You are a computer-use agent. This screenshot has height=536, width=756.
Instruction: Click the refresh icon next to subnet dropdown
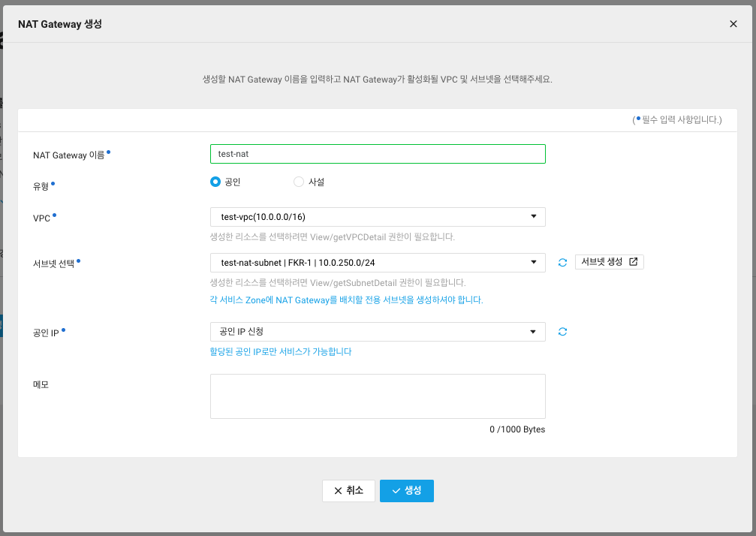(562, 263)
